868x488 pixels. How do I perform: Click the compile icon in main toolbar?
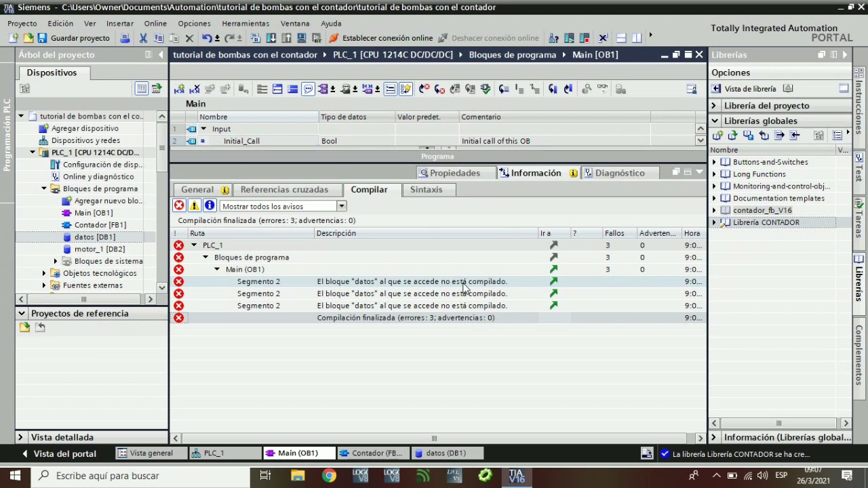(256, 38)
